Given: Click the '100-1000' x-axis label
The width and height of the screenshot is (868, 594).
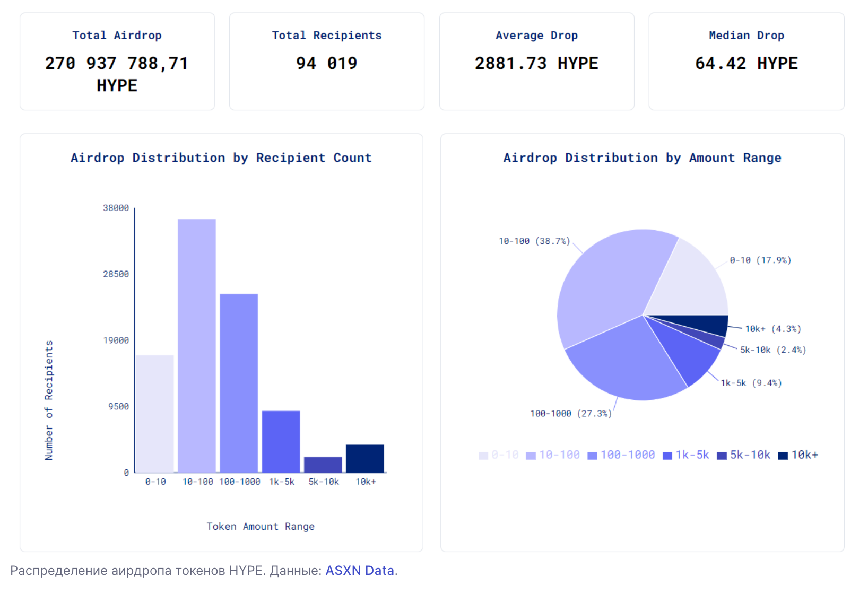Looking at the screenshot, I should click(x=240, y=482).
